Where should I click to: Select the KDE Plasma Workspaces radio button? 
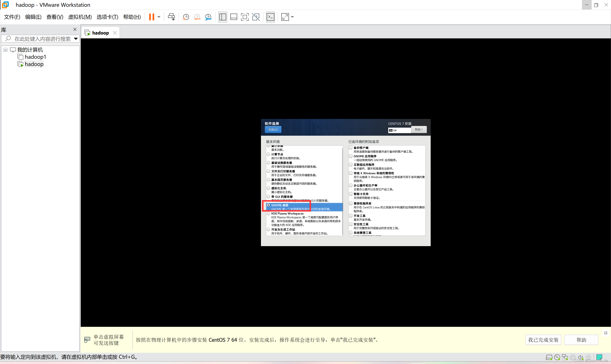[268, 214]
